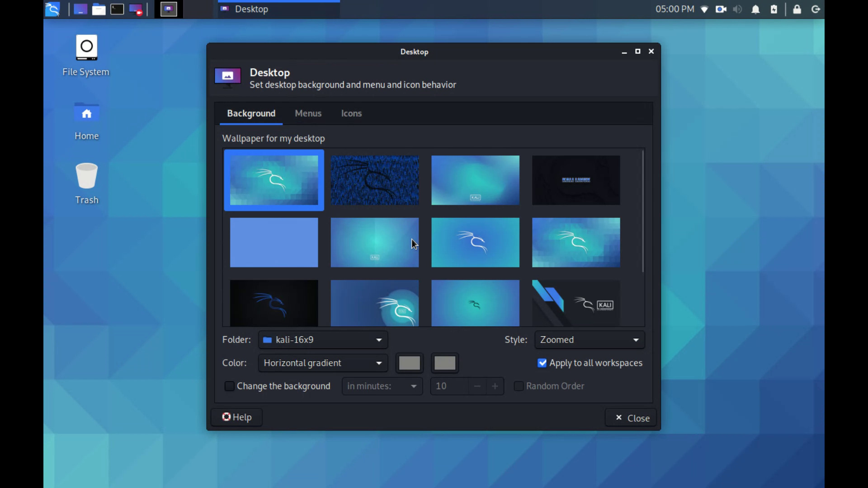Check battery status via the tray icon
The height and width of the screenshot is (488, 868).
pos(774,9)
